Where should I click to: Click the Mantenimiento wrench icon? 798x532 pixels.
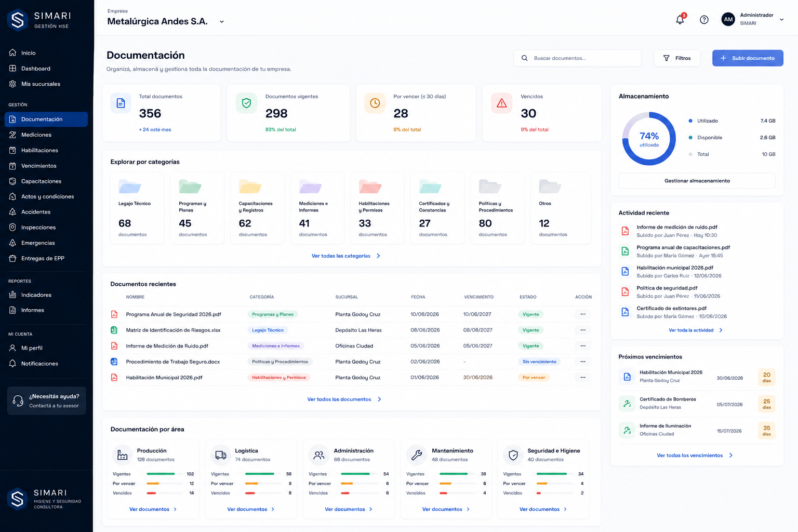(417, 455)
